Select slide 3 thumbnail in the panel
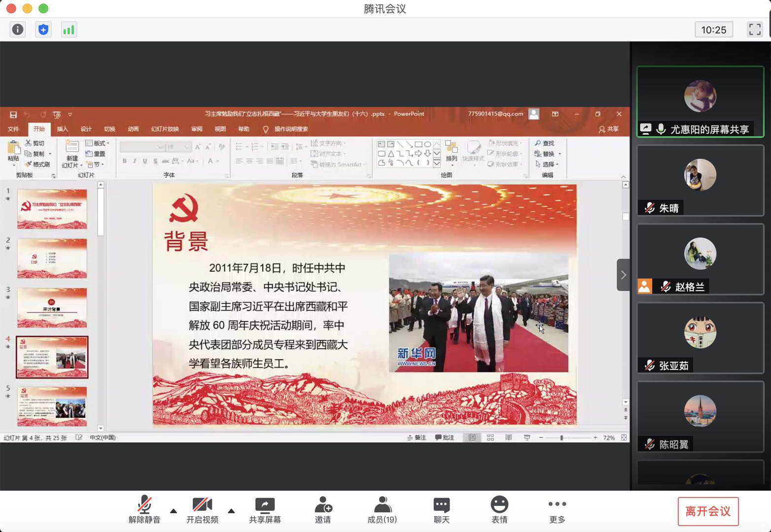771x532 pixels. click(52, 308)
